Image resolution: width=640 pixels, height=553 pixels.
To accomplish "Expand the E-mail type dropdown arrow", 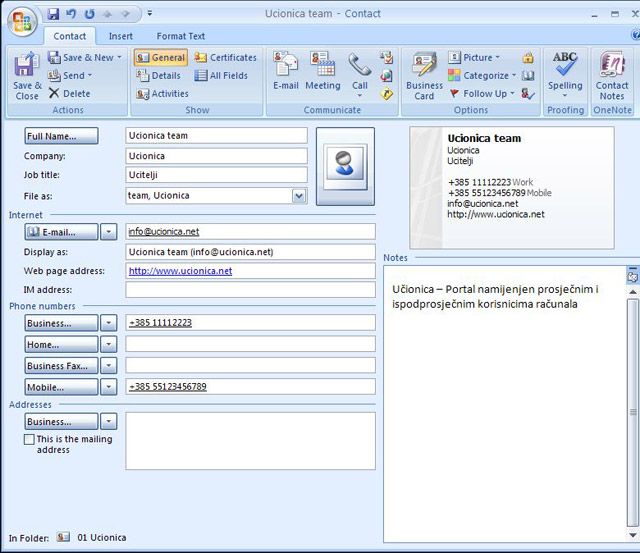I will [109, 232].
